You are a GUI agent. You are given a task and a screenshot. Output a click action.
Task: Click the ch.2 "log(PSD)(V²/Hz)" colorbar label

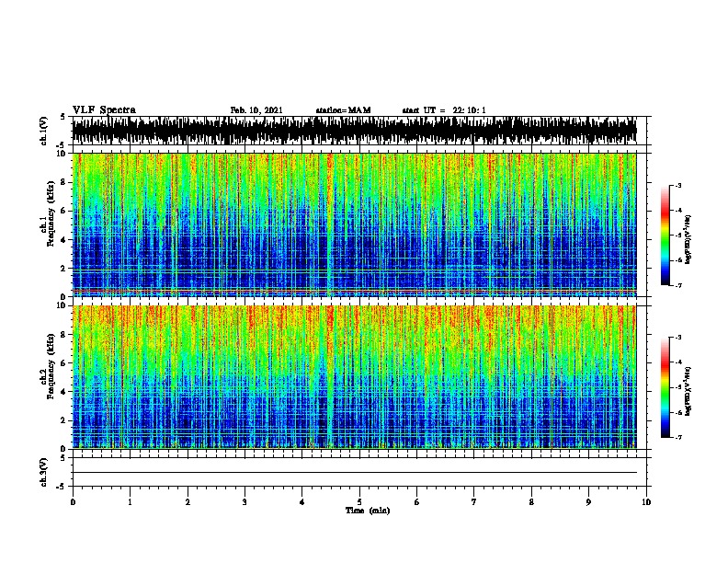coord(688,392)
